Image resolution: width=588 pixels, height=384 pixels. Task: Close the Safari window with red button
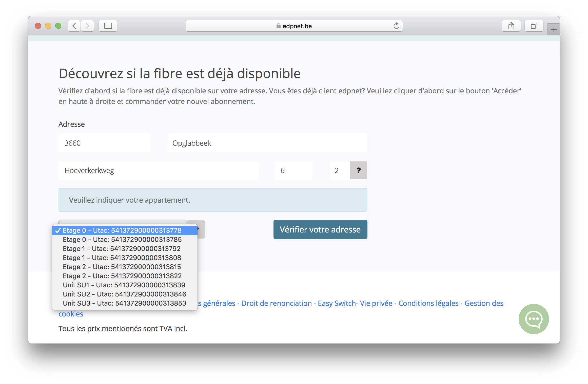(38, 26)
